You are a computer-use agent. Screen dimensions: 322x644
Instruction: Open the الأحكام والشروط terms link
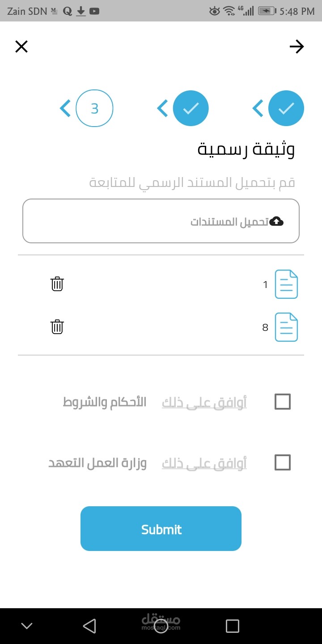click(x=105, y=402)
